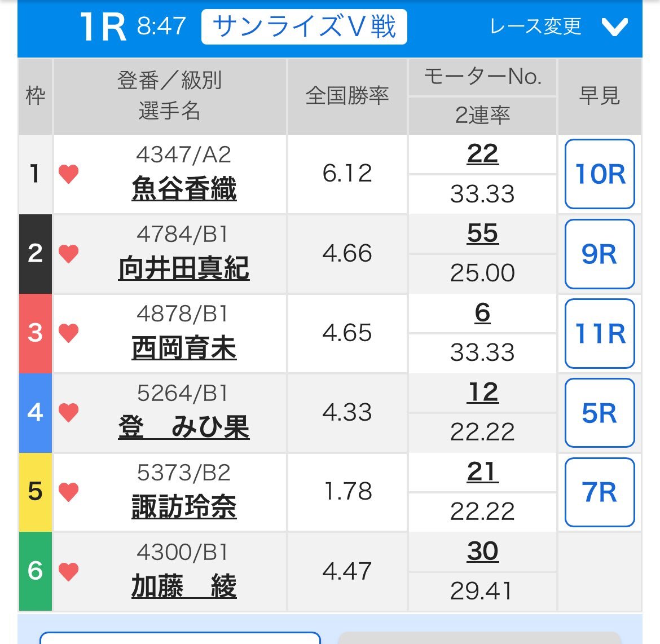Screen dimensions: 660x644
Task: Expand the レース変更 chevron
Action: (x=614, y=27)
